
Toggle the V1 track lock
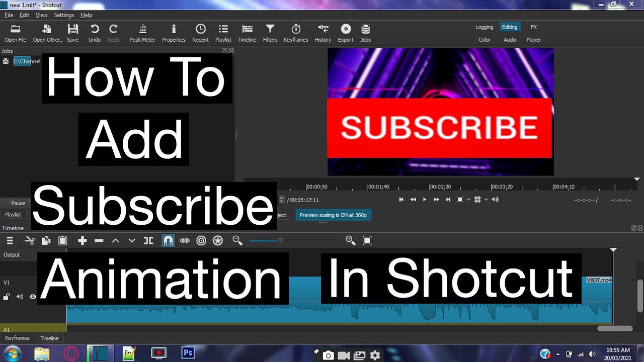click(7, 297)
